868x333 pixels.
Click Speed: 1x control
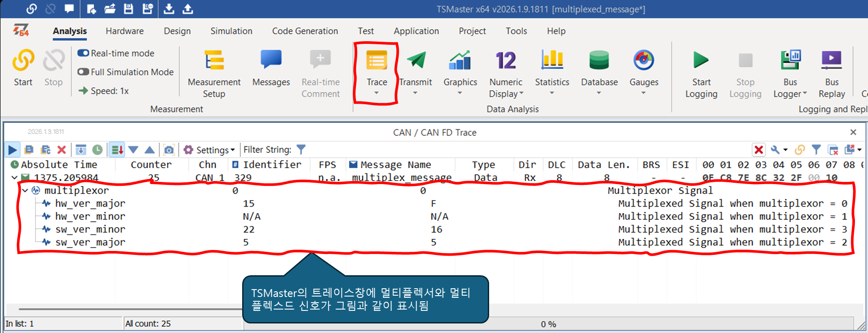[x=104, y=91]
